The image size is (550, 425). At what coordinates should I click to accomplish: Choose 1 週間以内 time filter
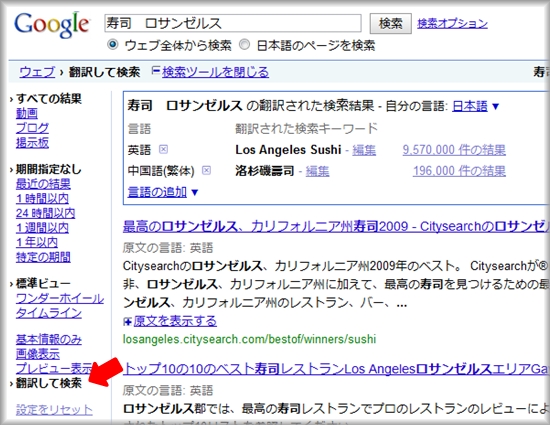tap(42, 228)
